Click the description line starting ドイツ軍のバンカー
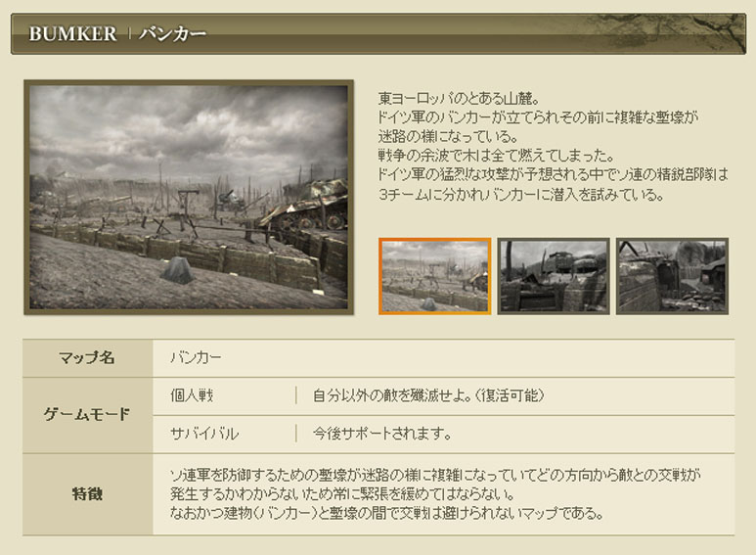The image size is (756, 555). 538,117
